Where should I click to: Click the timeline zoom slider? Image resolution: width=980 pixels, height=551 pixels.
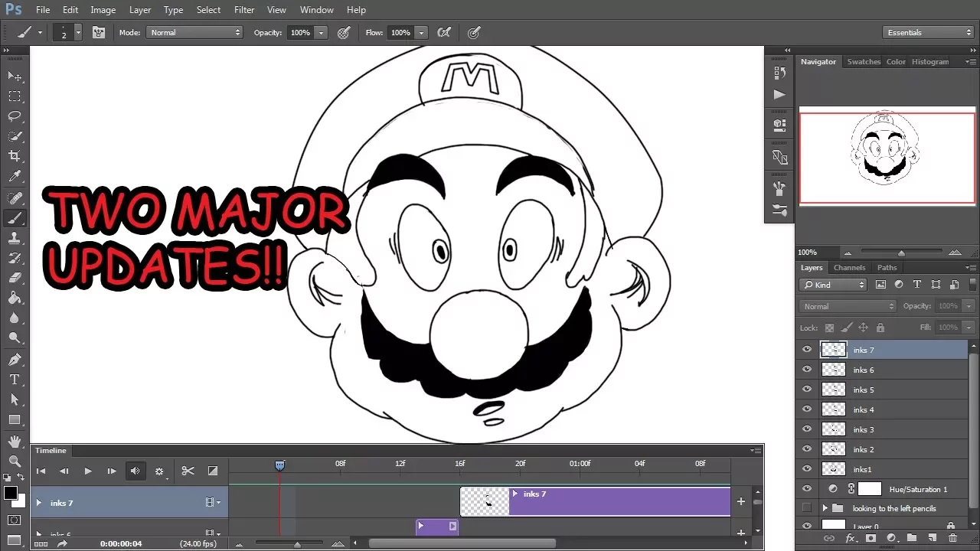(x=297, y=544)
